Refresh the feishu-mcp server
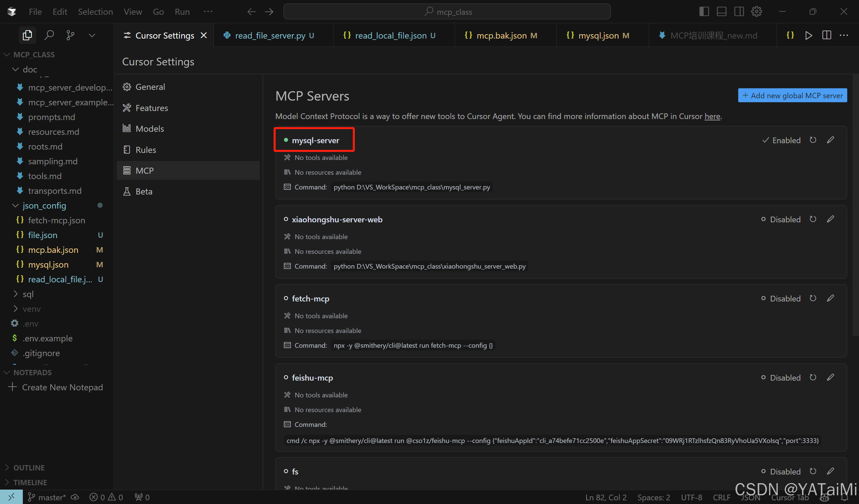859x504 pixels. (813, 377)
